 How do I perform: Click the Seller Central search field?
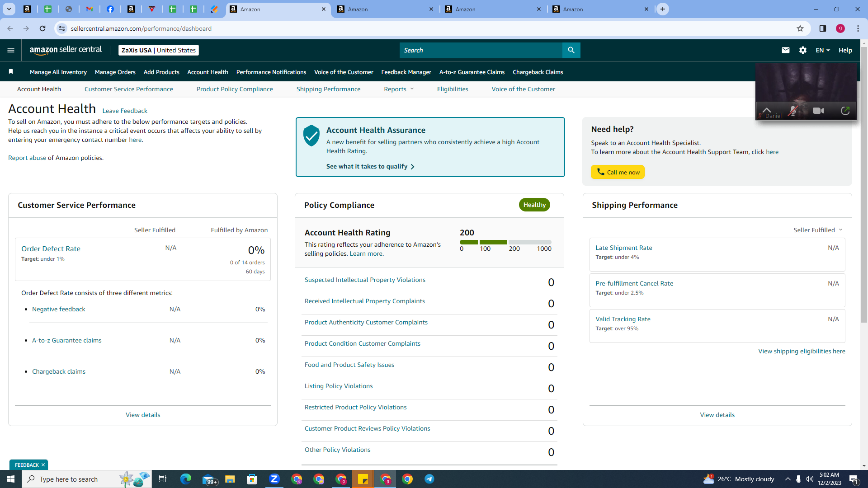(x=481, y=50)
